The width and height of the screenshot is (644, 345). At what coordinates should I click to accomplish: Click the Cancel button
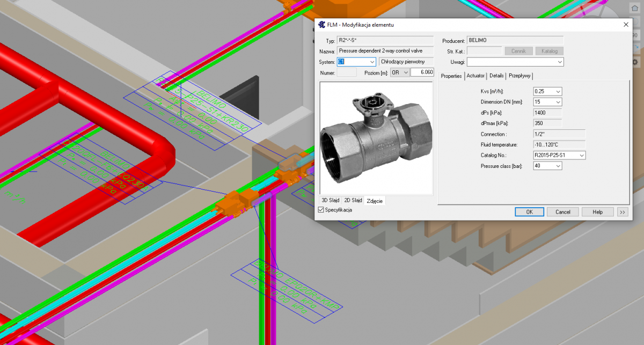coord(562,212)
